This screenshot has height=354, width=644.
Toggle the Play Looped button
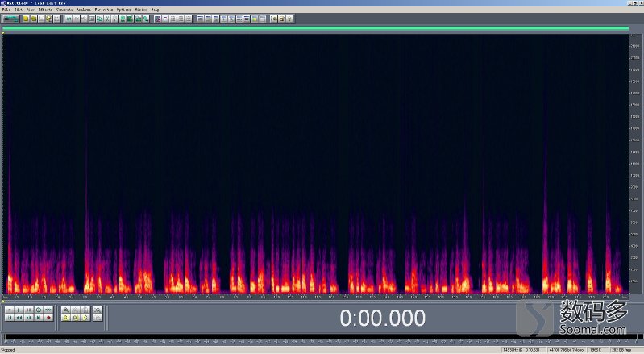point(38,310)
